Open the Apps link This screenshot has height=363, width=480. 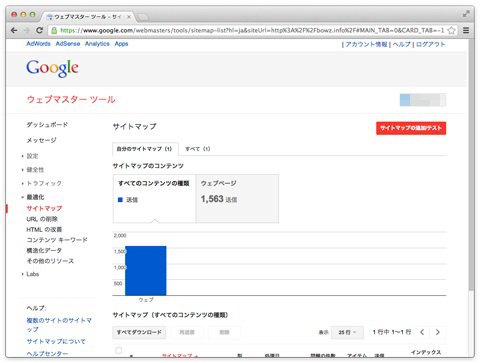pos(121,44)
